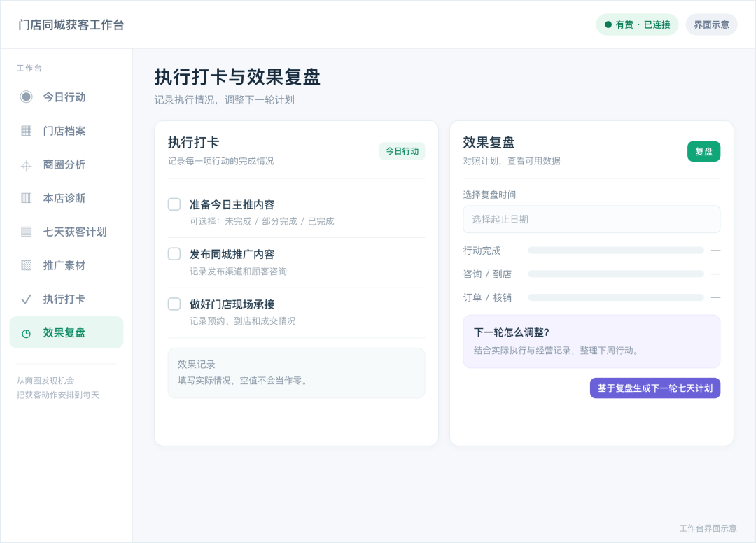Image resolution: width=756 pixels, height=543 pixels.
Task: Click the 工作台 sidebar section label
Action: pos(29,69)
